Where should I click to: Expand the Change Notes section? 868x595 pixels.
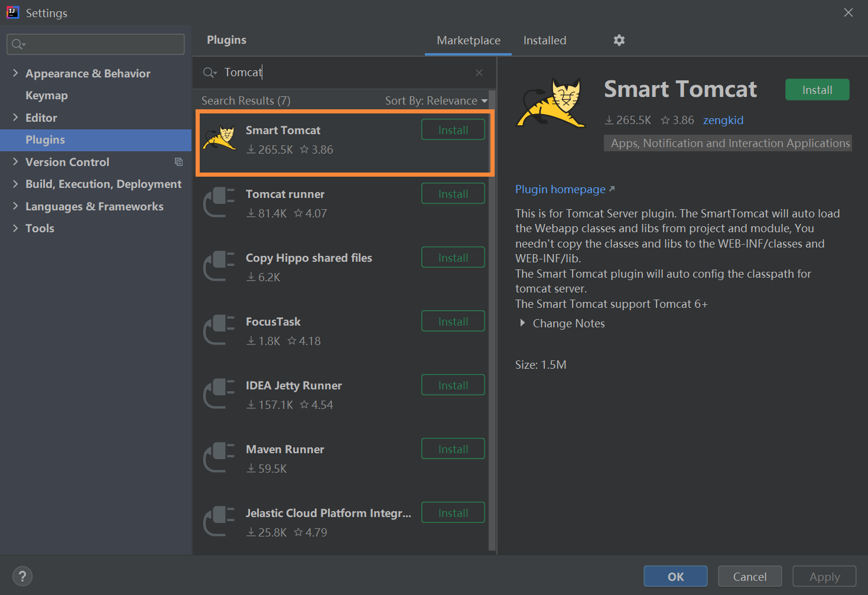[522, 323]
